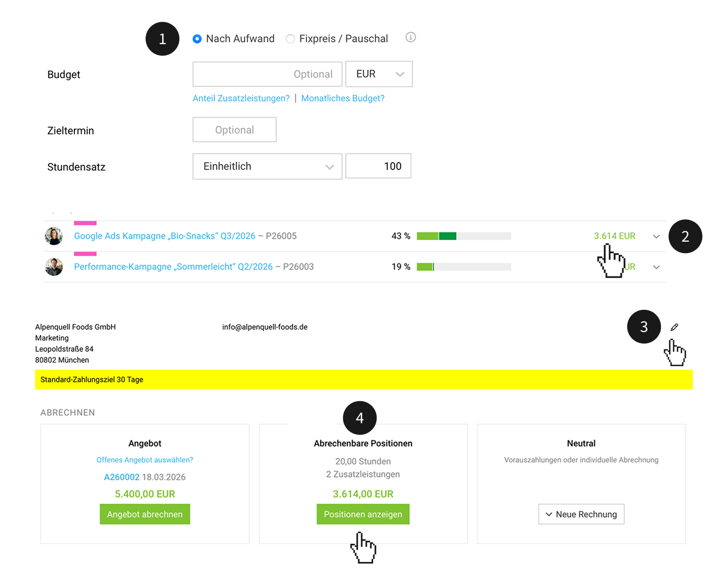Open the Anteil Zusatzleistungen? link
This screenshot has height=579, width=728.
click(241, 98)
